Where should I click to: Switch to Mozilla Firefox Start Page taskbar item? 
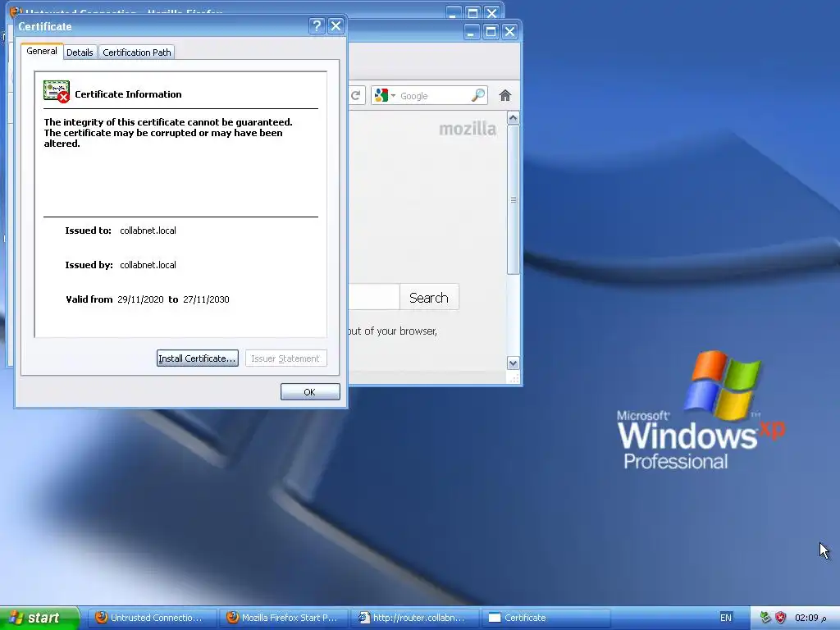tap(284, 618)
